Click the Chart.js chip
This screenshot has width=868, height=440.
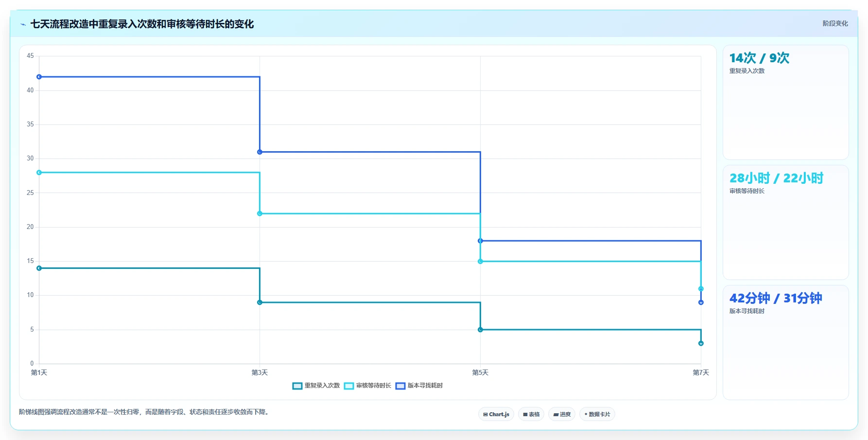click(496, 414)
